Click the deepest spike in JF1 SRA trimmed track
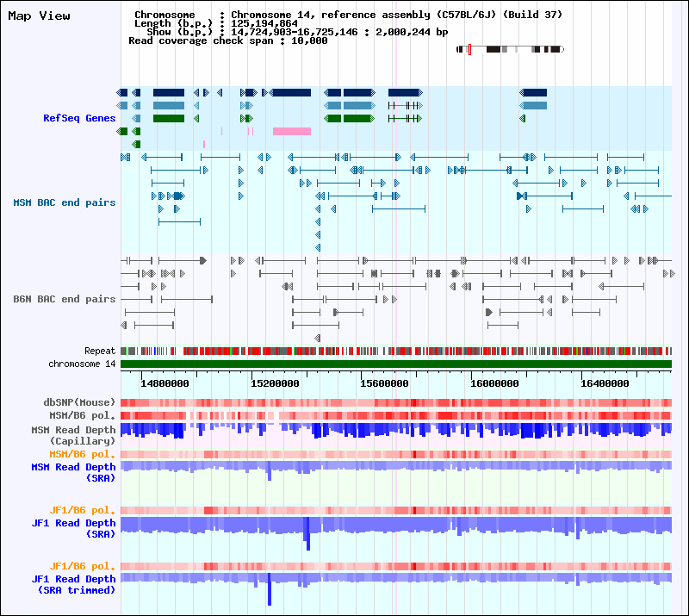Image resolution: width=689 pixels, height=616 pixels. click(x=270, y=589)
